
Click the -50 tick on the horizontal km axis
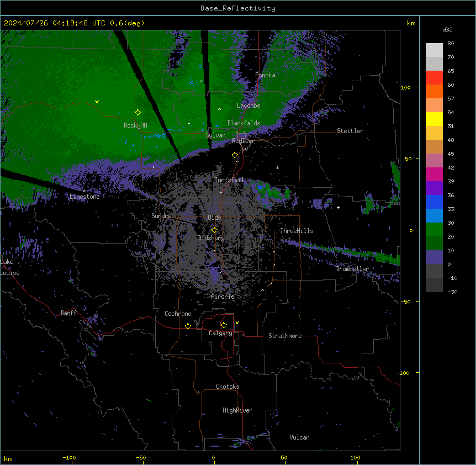point(141,457)
